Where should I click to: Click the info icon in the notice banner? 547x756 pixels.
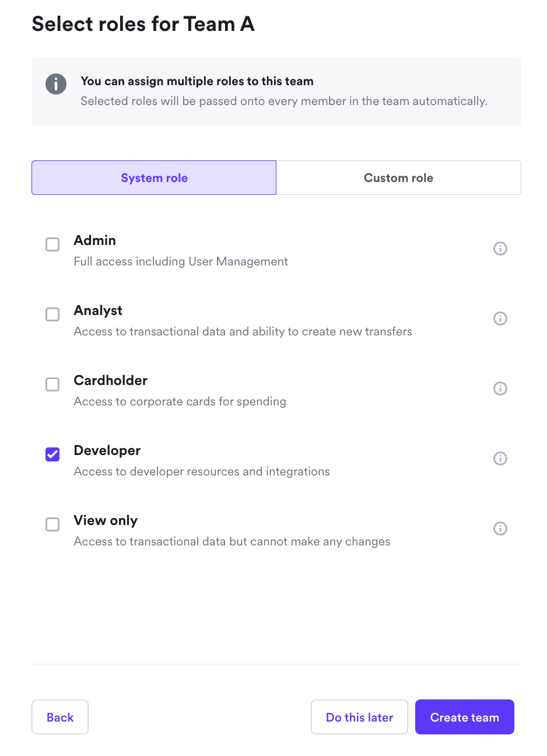click(x=56, y=84)
